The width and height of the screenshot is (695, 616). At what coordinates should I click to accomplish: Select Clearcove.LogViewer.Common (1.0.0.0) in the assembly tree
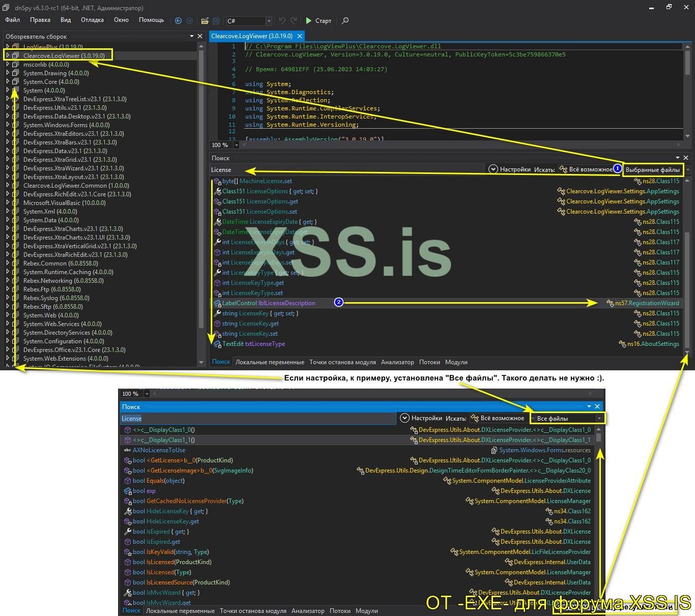tap(76, 186)
